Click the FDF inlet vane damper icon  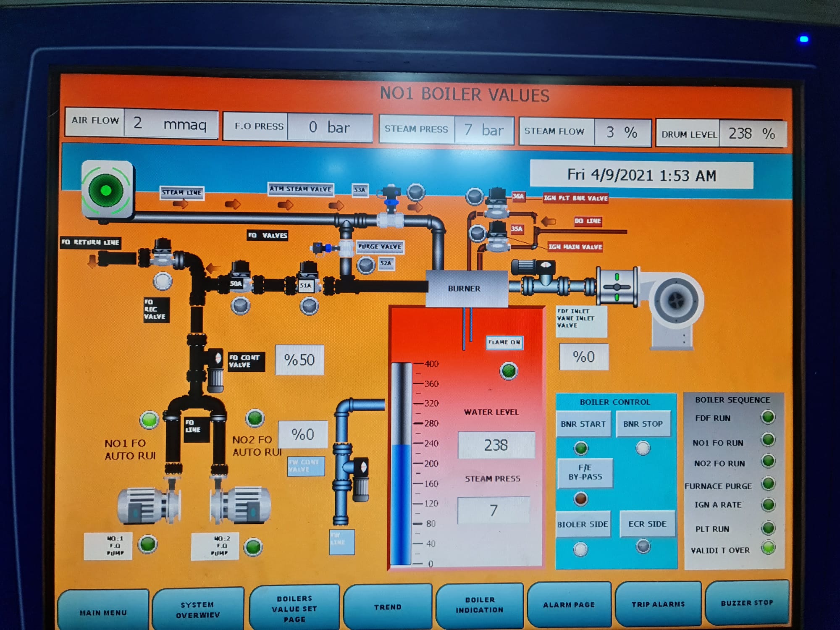[x=617, y=287]
